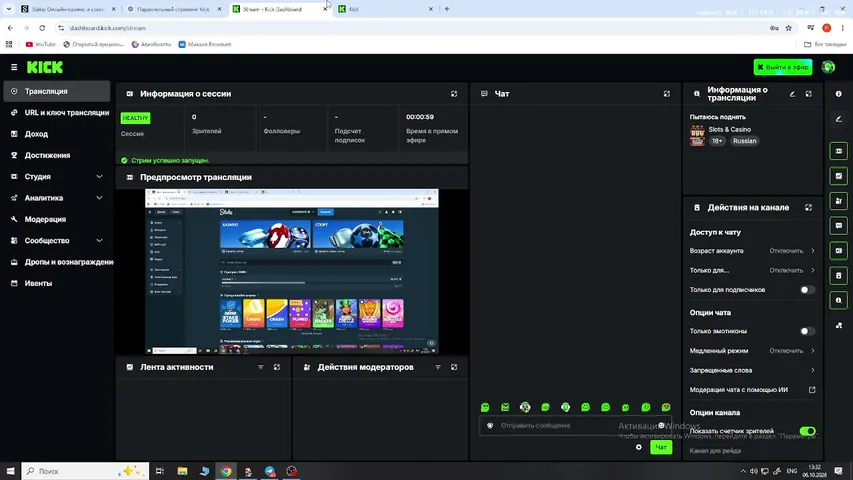Click the Отправить сообщение input field
Viewport: 853px width, 480px height.
click(x=577, y=426)
